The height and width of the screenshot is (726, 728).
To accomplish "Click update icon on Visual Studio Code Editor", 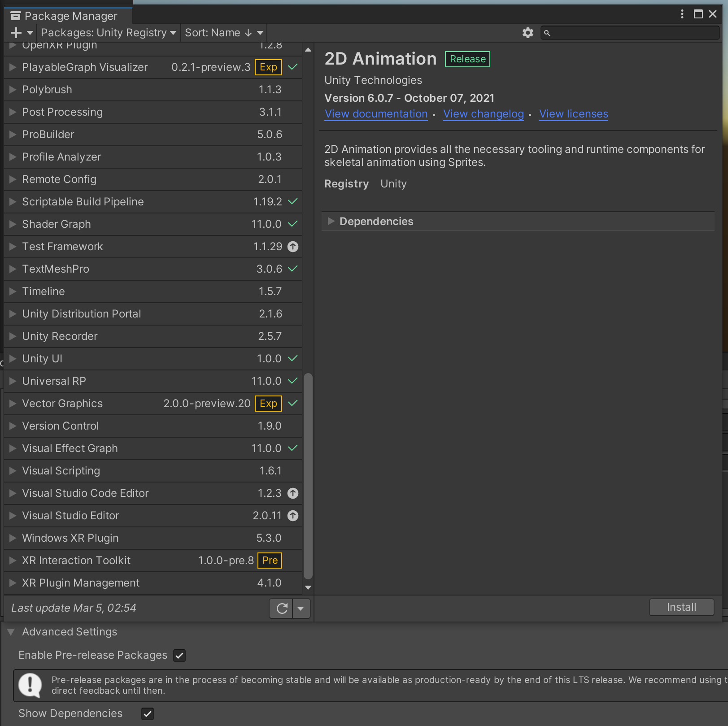I will click(293, 493).
